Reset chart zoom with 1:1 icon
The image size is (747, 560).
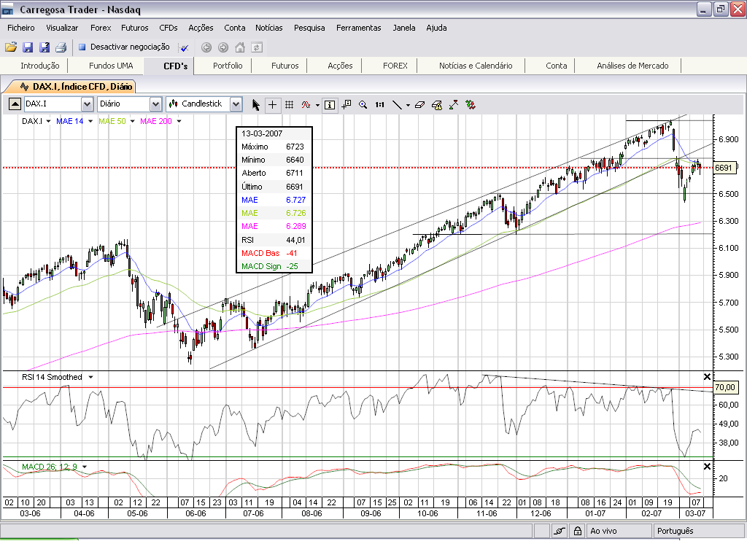[379, 105]
